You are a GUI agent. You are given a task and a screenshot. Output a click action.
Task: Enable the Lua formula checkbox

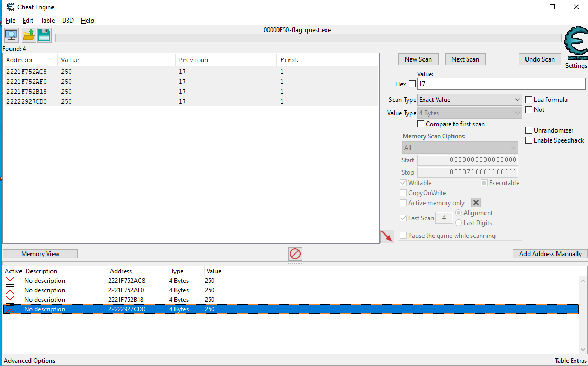click(x=529, y=100)
